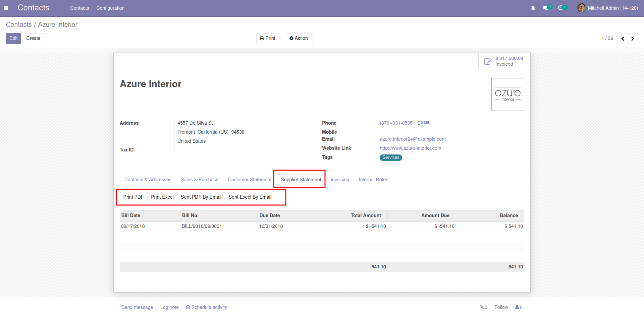Open Mitchell Admin user menu

point(607,8)
